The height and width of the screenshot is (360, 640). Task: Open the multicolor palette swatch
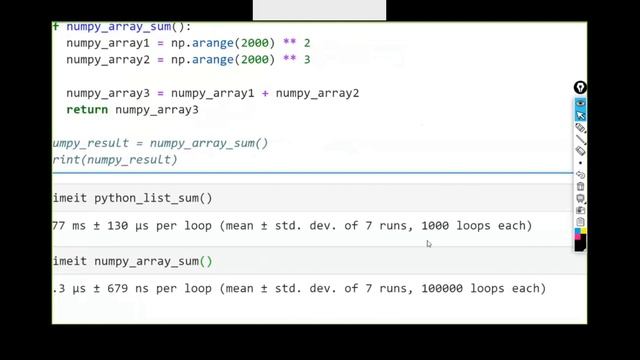[580, 233]
